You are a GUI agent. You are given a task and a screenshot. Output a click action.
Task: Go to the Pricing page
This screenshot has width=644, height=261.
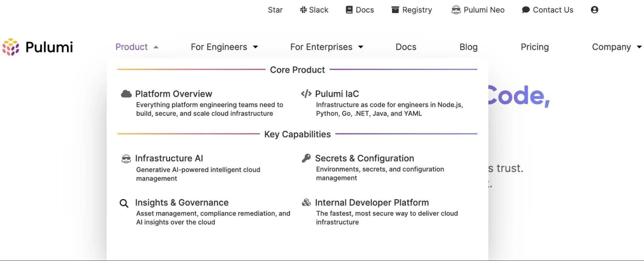coord(535,47)
